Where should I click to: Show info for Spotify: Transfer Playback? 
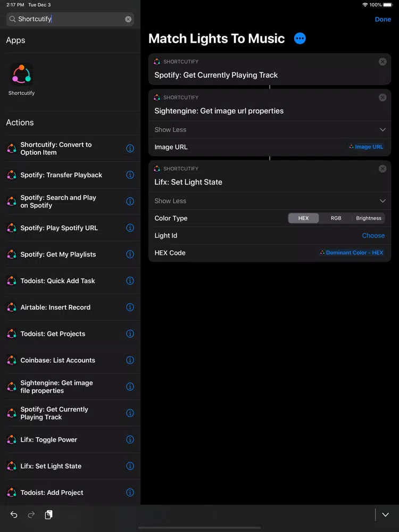[x=130, y=174]
